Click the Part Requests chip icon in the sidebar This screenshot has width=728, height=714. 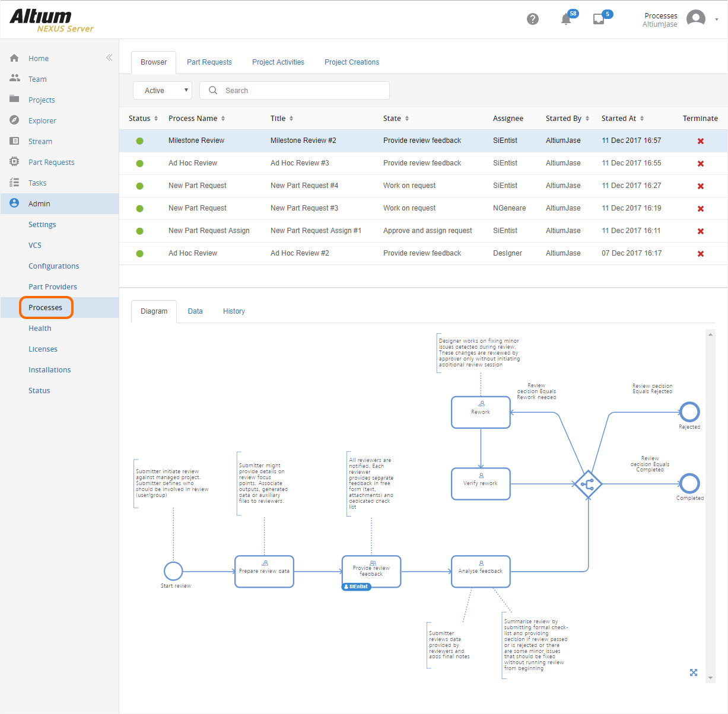click(x=14, y=162)
